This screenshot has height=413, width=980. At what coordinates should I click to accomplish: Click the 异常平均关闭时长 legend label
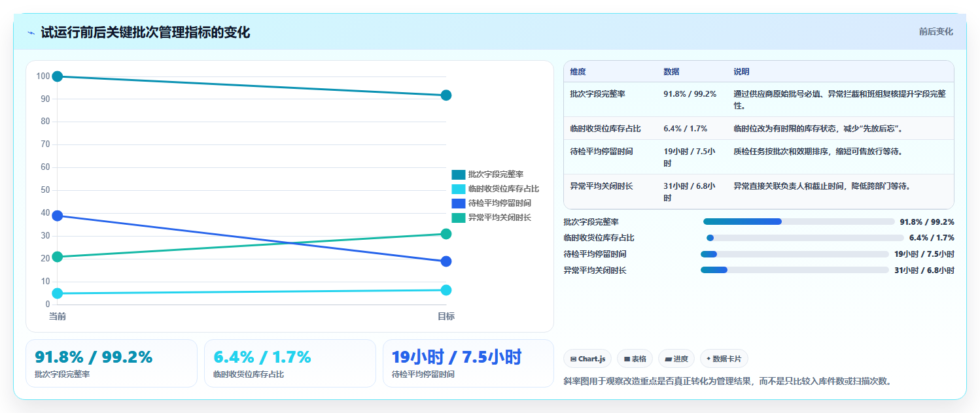coord(500,218)
